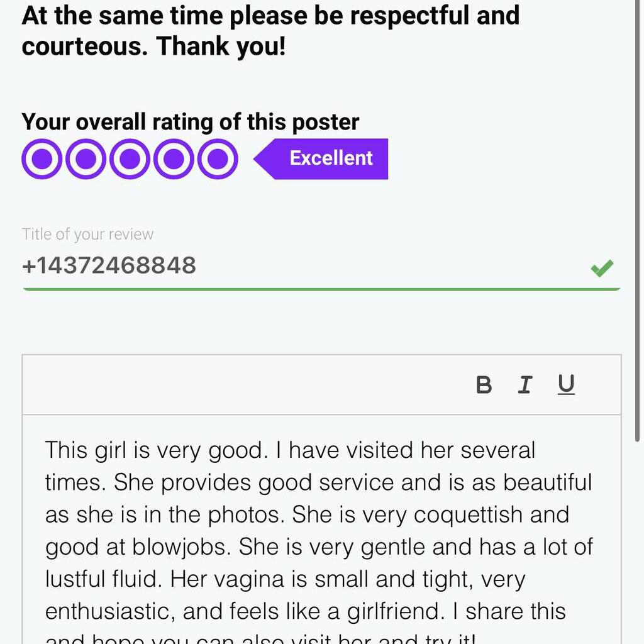Viewport: 644px width, 644px height.
Task: Click the purple Excellent rating tag
Action: click(330, 158)
